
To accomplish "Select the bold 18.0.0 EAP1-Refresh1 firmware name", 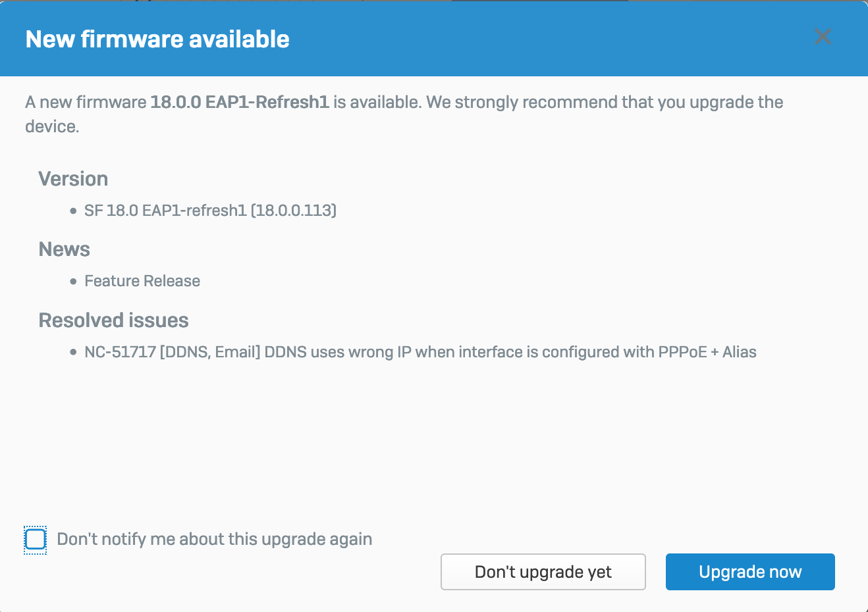I will [x=240, y=103].
